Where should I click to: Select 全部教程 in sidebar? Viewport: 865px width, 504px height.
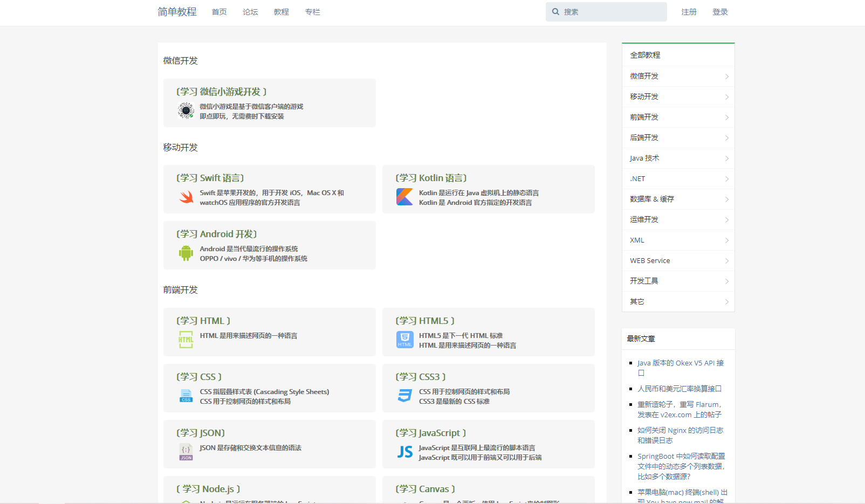[x=646, y=55]
